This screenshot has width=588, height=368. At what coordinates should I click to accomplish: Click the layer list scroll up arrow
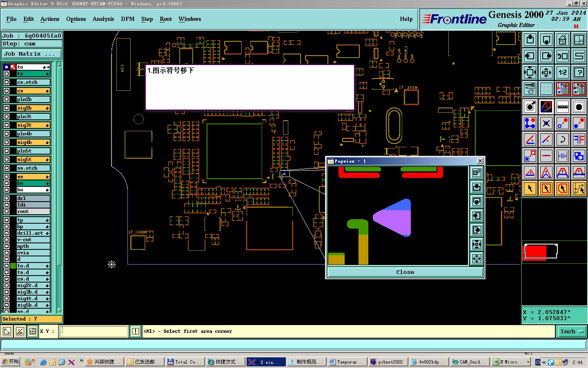tap(59, 64)
